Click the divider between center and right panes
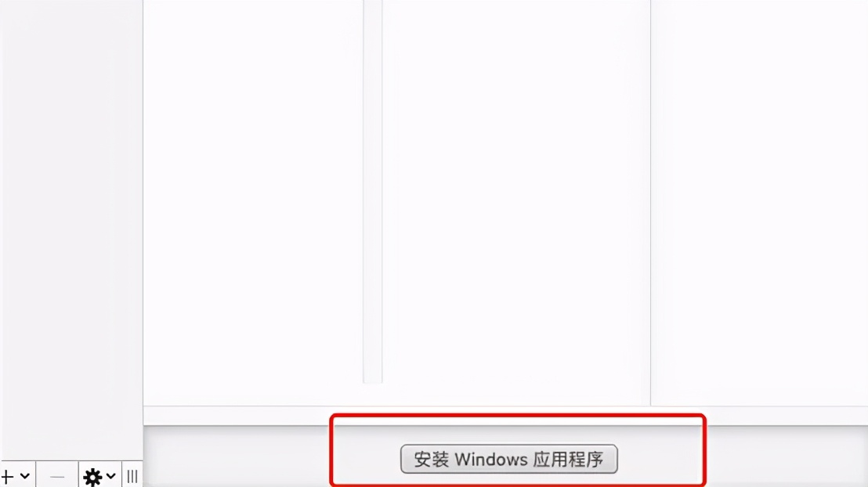The image size is (868, 487). [650, 202]
